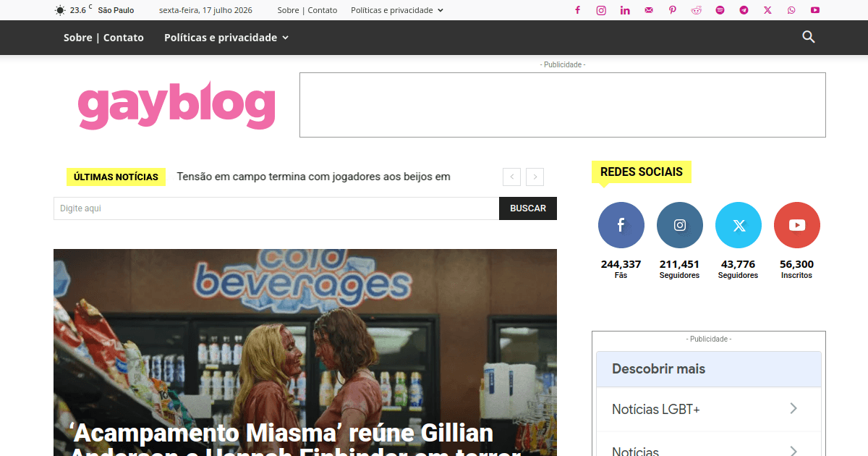This screenshot has width=868, height=456.
Task: Click the São Paulo location text
Action: pyautogui.click(x=116, y=10)
